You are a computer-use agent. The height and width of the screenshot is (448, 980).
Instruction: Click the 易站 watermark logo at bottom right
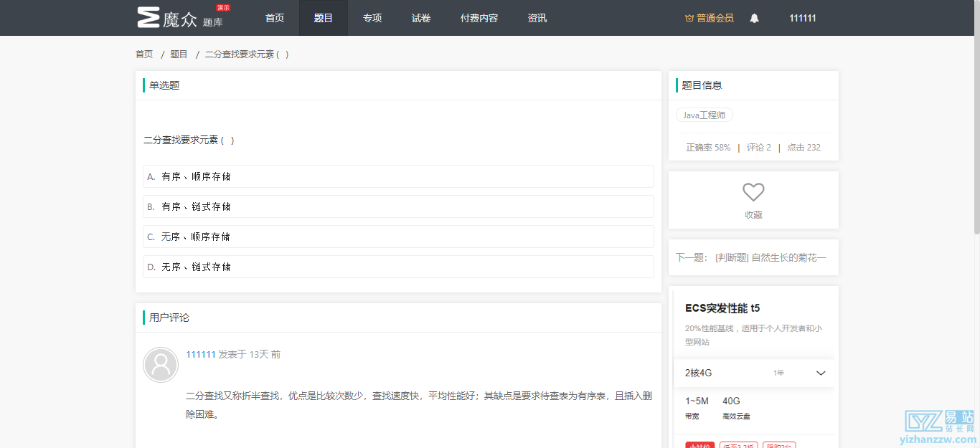pyautogui.click(x=937, y=426)
